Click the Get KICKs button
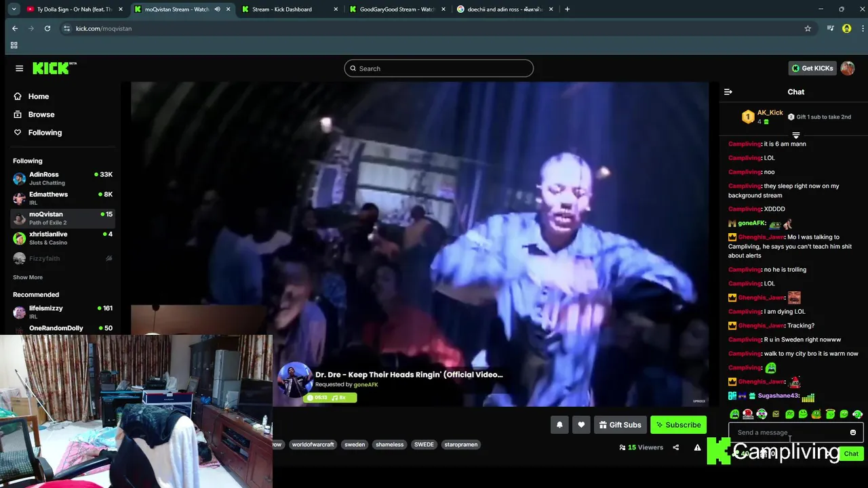The image size is (868, 488). 812,68
